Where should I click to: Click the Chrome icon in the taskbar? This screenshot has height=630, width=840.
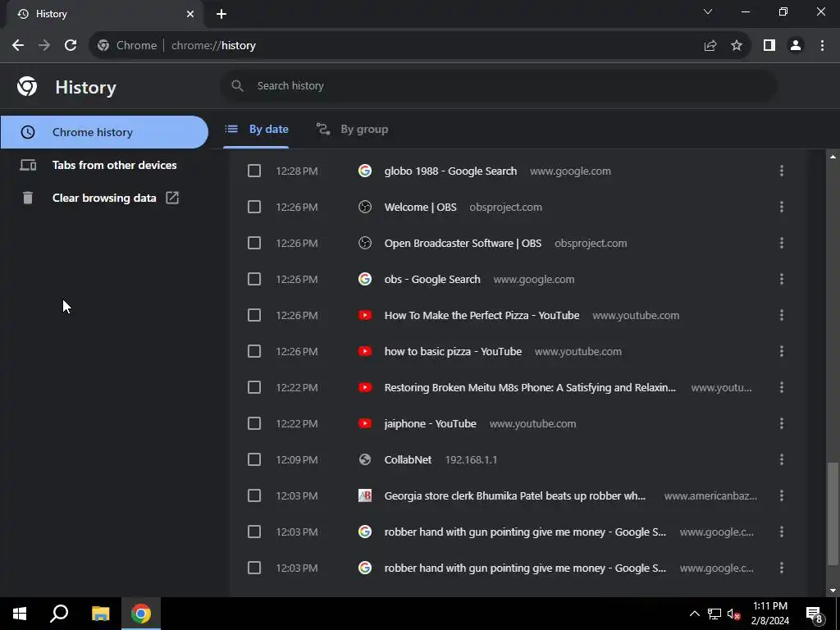coord(141,614)
